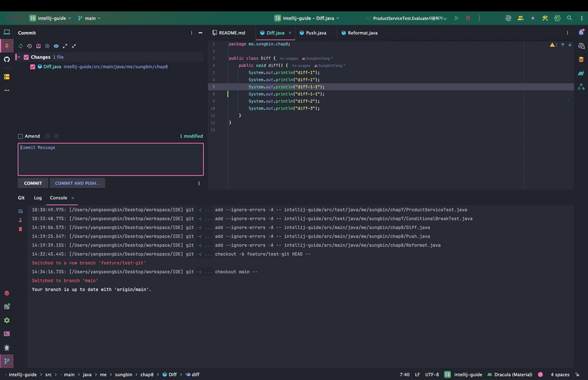Click the Shelve changes icon
This screenshot has width=588, height=380.
(38, 46)
